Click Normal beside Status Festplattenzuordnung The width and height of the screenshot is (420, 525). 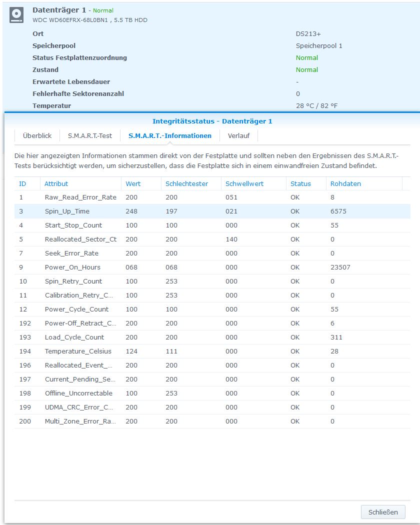307,57
